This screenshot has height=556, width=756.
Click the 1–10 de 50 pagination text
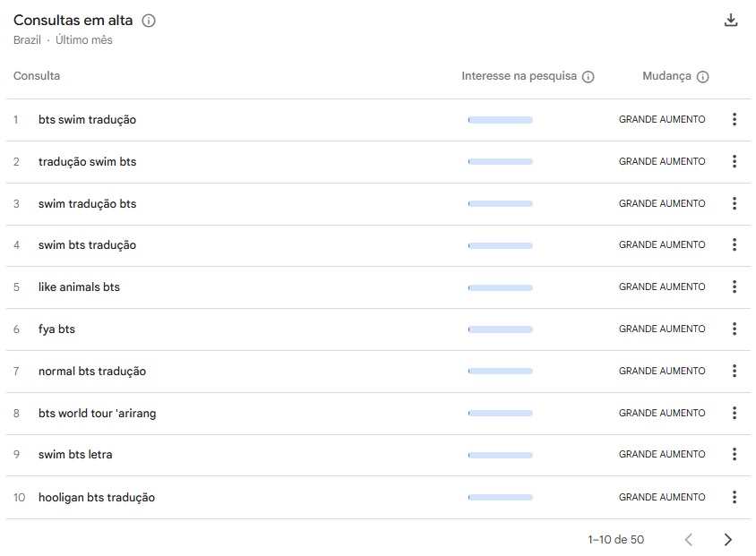click(x=615, y=540)
